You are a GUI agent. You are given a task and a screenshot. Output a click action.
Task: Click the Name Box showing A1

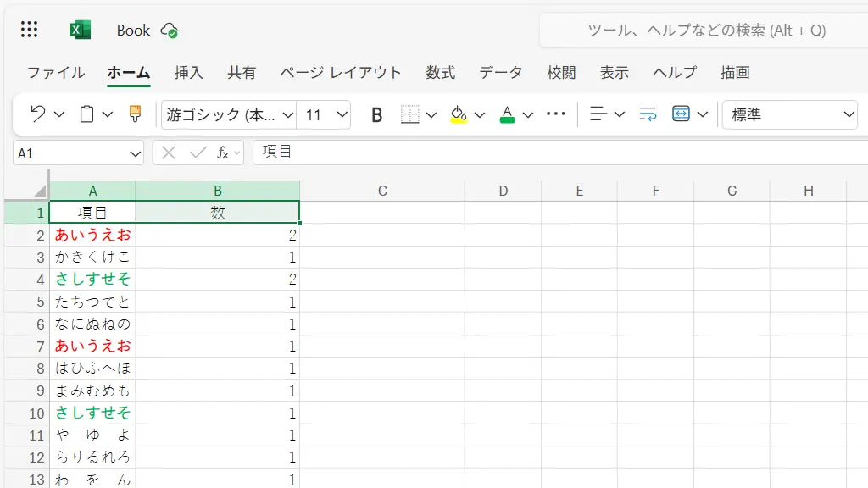coord(78,153)
